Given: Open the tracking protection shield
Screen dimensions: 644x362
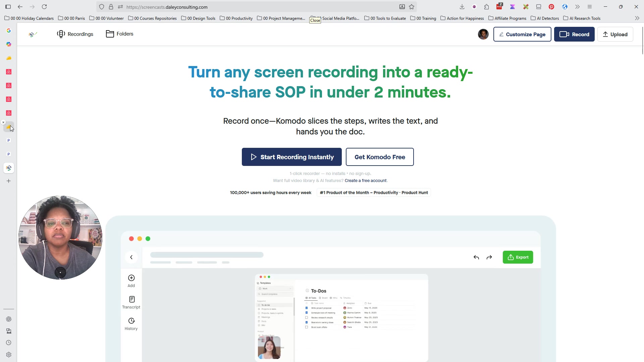Looking at the screenshot, I should pos(102,7).
